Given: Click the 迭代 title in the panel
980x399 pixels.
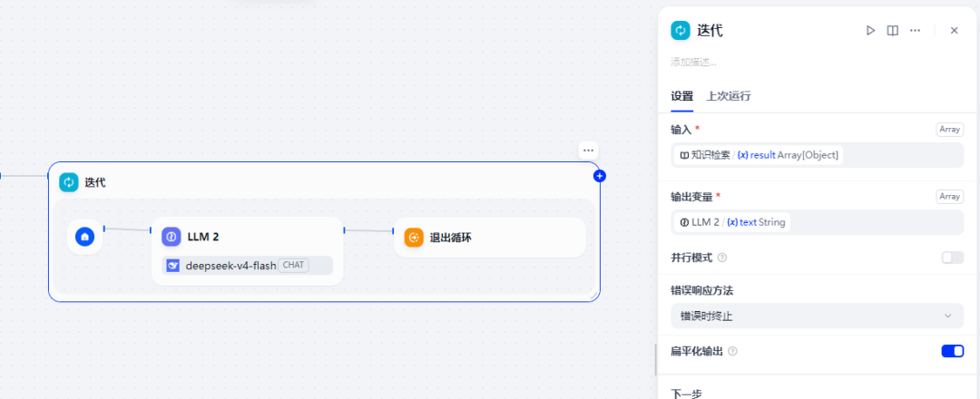Looking at the screenshot, I should point(710,31).
